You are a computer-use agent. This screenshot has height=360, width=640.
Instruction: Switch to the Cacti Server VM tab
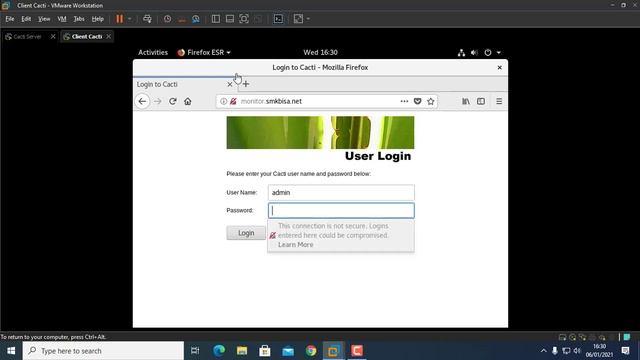point(27,36)
